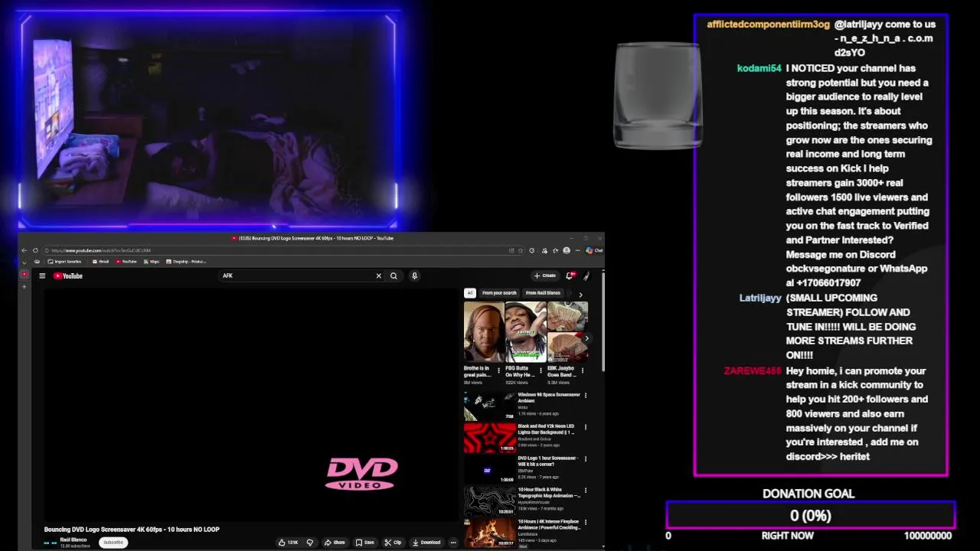Select the From your search chip
This screenshot has width=980, height=551.
point(499,293)
